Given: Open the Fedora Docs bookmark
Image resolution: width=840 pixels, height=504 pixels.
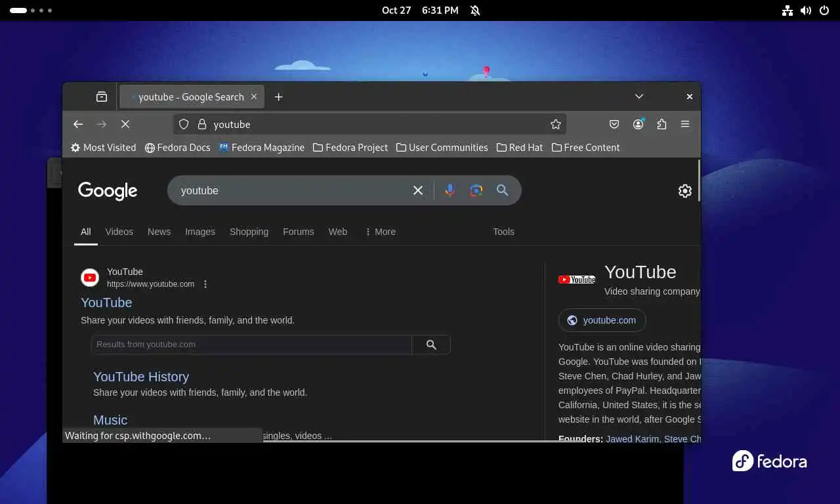Looking at the screenshot, I should (x=177, y=148).
